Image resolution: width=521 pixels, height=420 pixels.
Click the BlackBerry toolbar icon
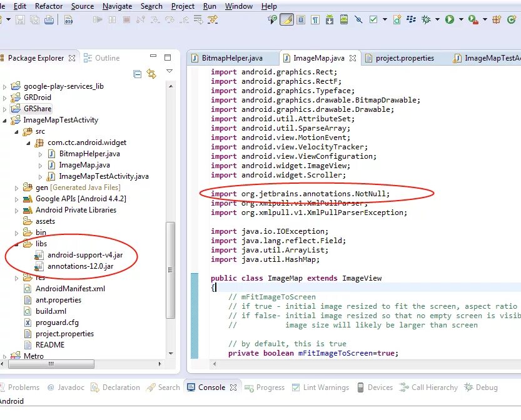pyautogui.click(x=412, y=19)
